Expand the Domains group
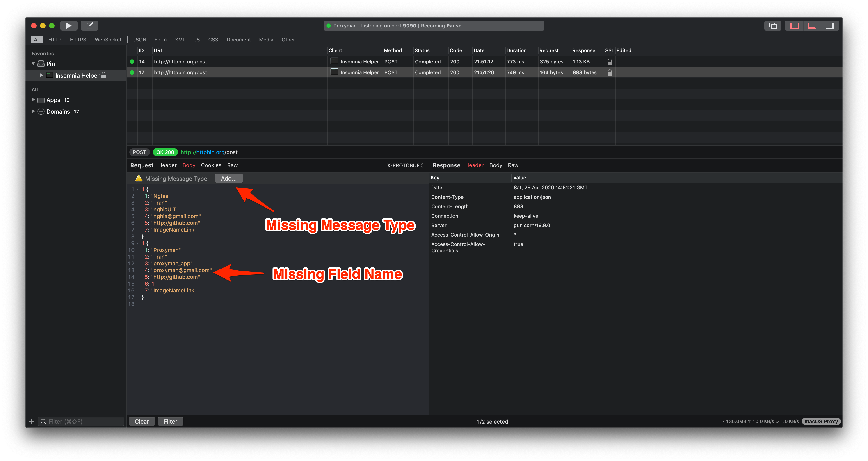 pyautogui.click(x=33, y=111)
